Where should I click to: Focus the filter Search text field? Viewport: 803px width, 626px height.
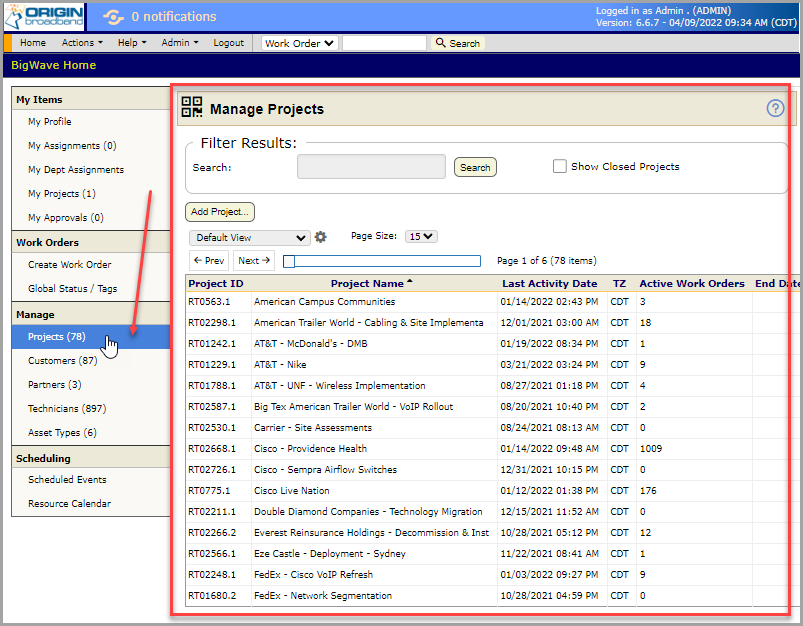coord(371,166)
